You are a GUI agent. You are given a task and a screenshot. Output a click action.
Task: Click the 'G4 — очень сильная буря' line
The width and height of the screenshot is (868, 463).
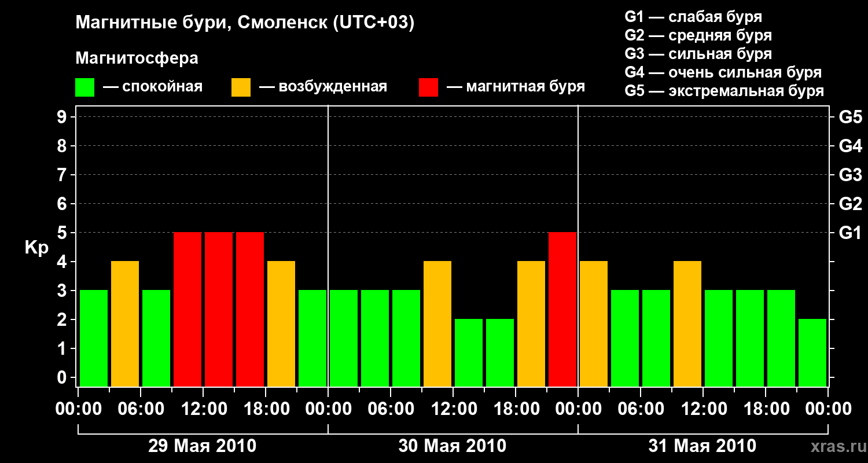pos(723,72)
